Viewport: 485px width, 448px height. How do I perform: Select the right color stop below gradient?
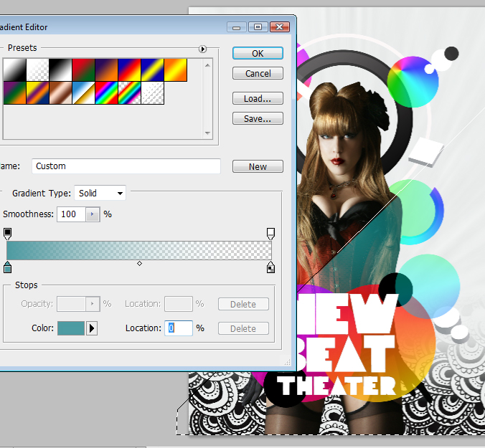270,267
